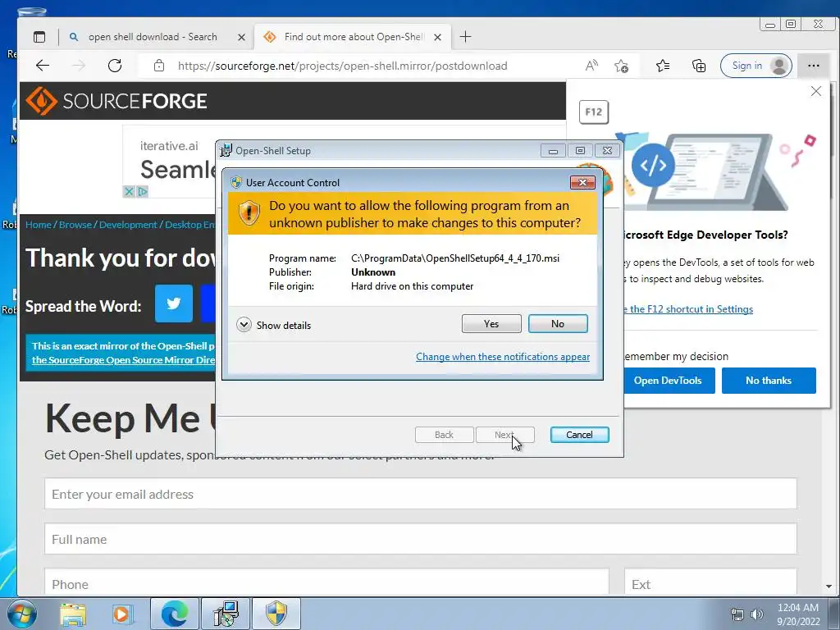Open Browse breadcrumb link
The width and height of the screenshot is (840, 630).
pos(75,225)
